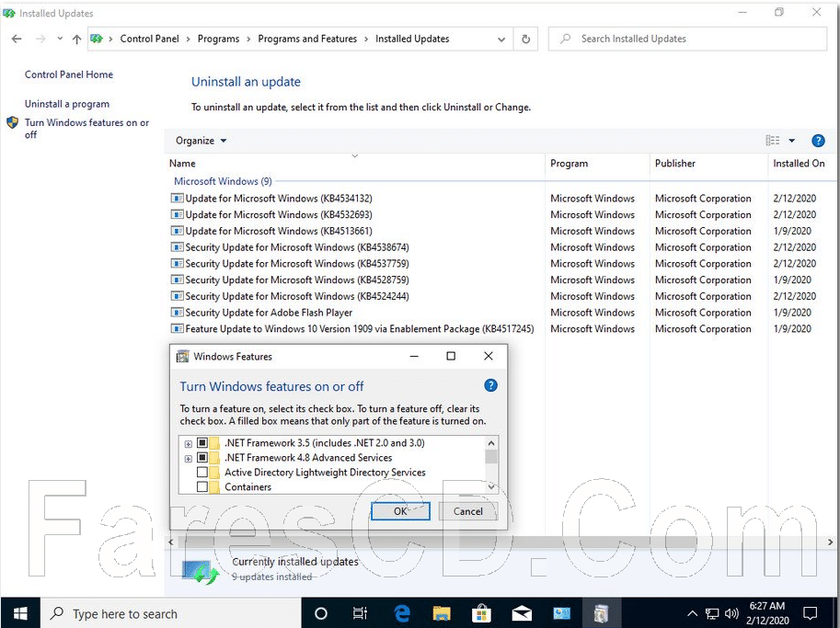Change view layout icon
The width and height of the screenshot is (840, 628).
[773, 141]
